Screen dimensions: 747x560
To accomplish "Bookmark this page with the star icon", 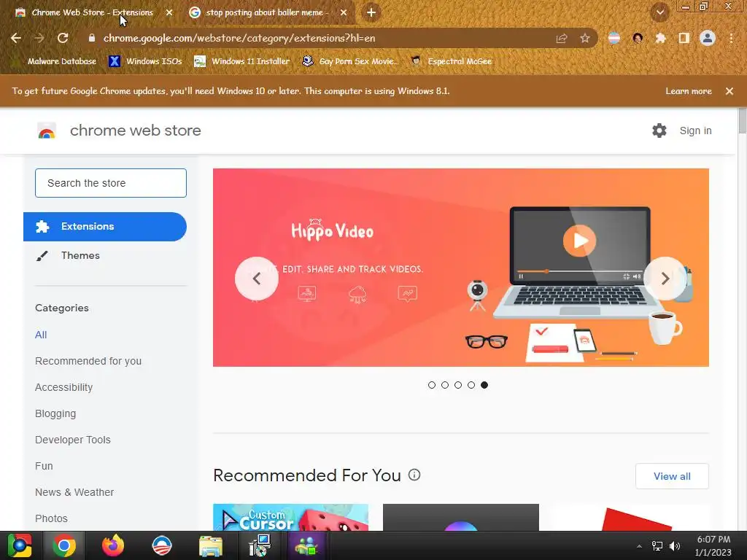I will (x=584, y=38).
